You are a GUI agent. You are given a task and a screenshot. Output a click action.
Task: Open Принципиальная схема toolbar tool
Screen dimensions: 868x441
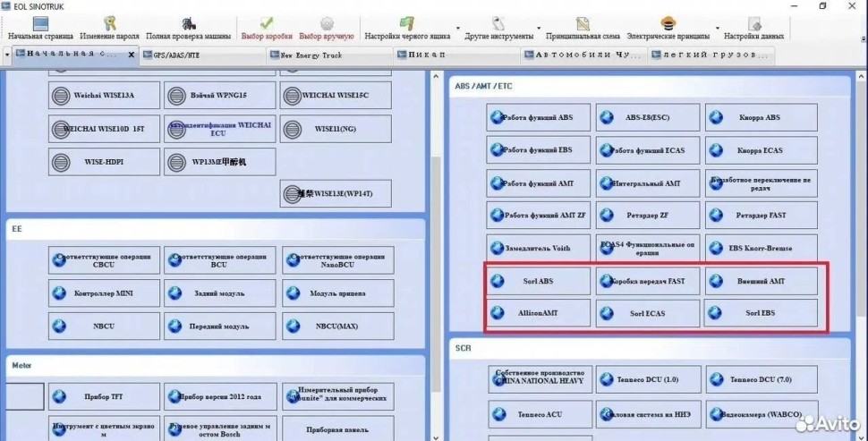click(x=583, y=28)
